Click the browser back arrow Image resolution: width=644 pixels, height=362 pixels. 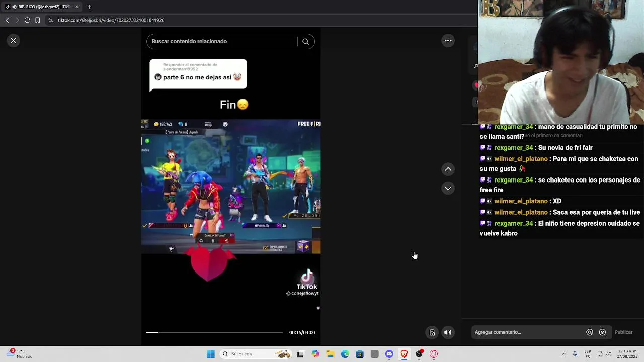(7, 20)
